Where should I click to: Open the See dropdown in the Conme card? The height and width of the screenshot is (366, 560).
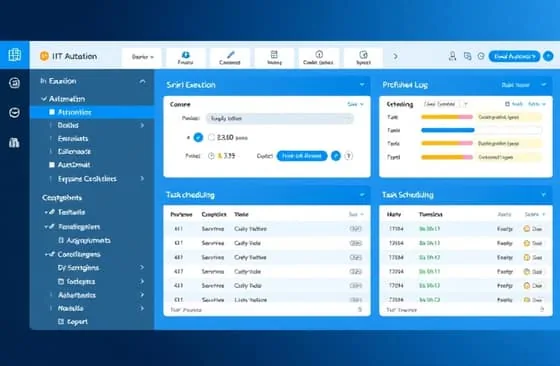(355, 104)
